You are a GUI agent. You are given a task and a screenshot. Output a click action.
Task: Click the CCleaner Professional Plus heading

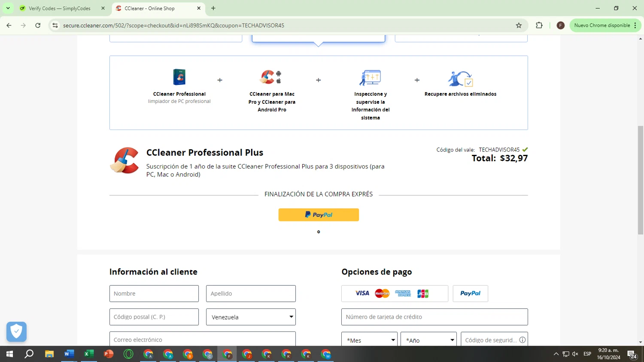coord(205,153)
